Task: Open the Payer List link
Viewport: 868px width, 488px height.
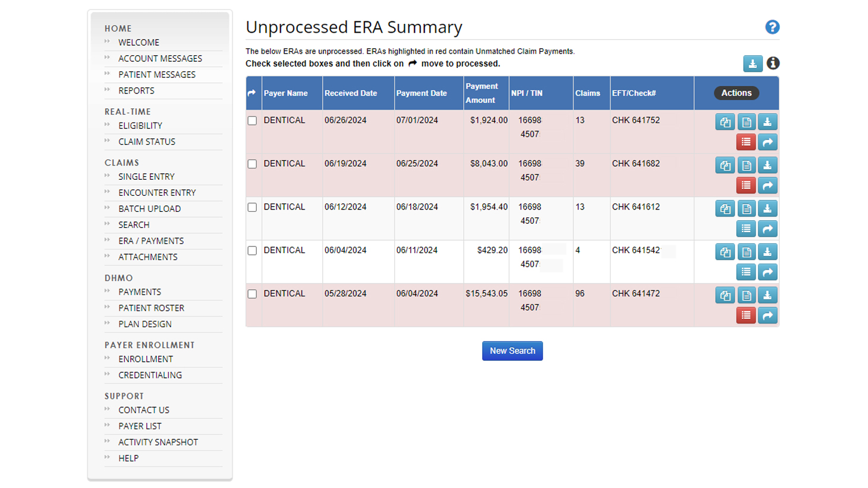Action: tap(140, 426)
